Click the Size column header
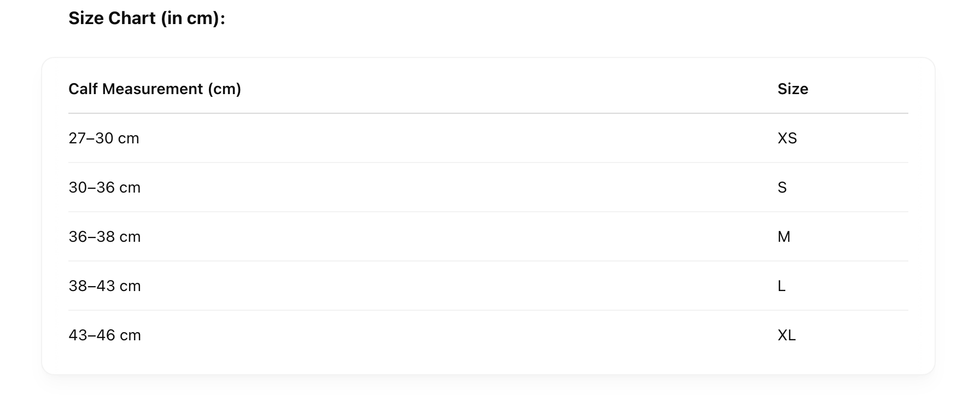 [x=792, y=89]
